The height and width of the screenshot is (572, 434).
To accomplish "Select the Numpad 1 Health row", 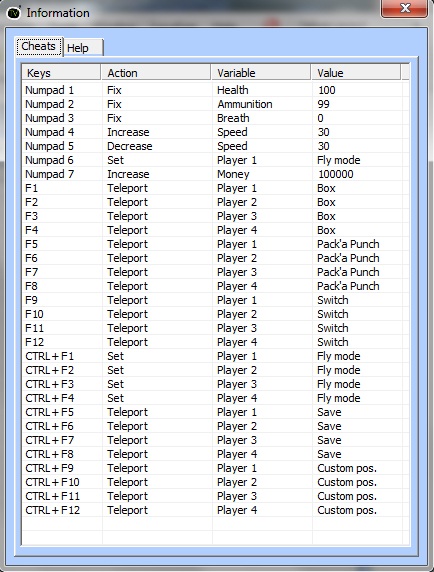I will tap(216, 90).
